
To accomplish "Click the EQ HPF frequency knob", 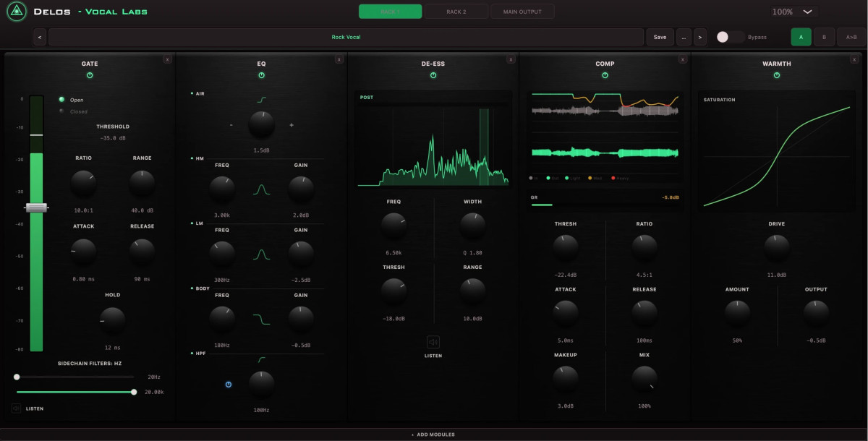I will [261, 385].
